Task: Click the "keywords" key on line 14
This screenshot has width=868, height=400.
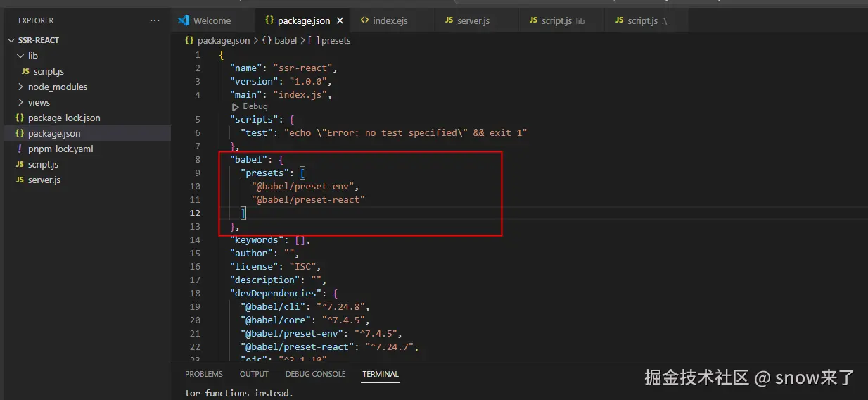Action: click(x=257, y=240)
